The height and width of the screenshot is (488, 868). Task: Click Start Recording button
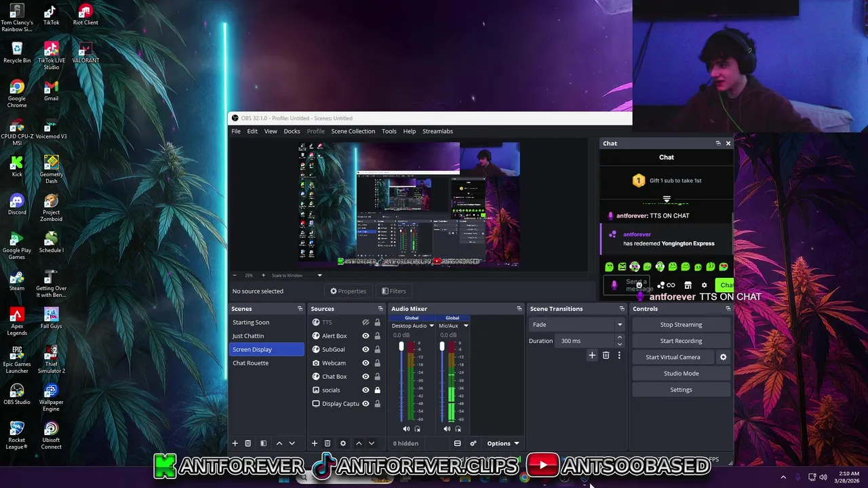pos(681,341)
